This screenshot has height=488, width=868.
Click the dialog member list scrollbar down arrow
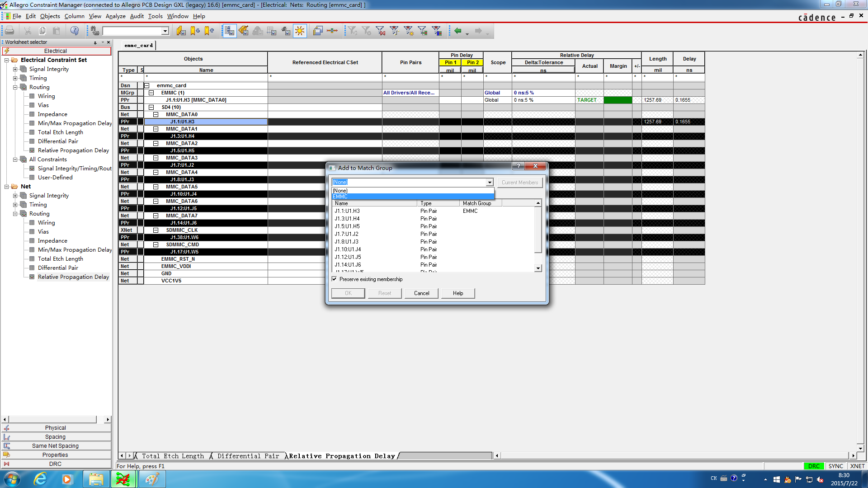point(538,268)
